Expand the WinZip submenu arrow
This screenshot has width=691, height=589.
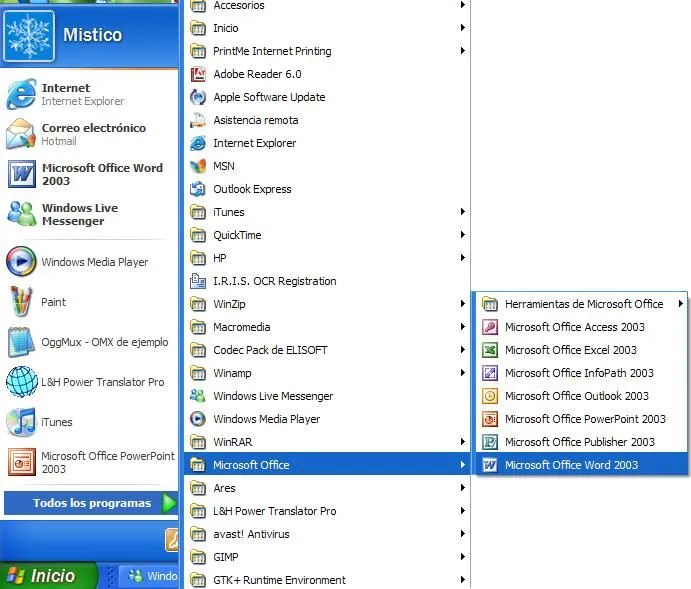[462, 304]
